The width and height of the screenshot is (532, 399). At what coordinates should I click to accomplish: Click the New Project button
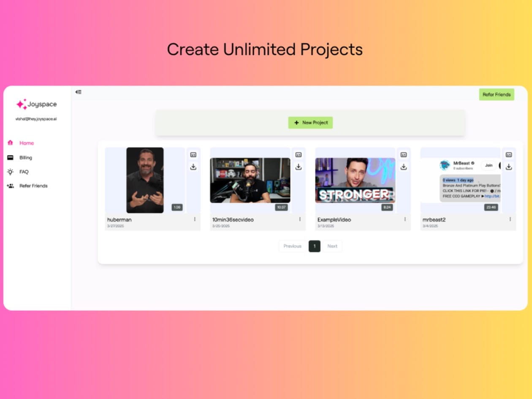coord(310,123)
